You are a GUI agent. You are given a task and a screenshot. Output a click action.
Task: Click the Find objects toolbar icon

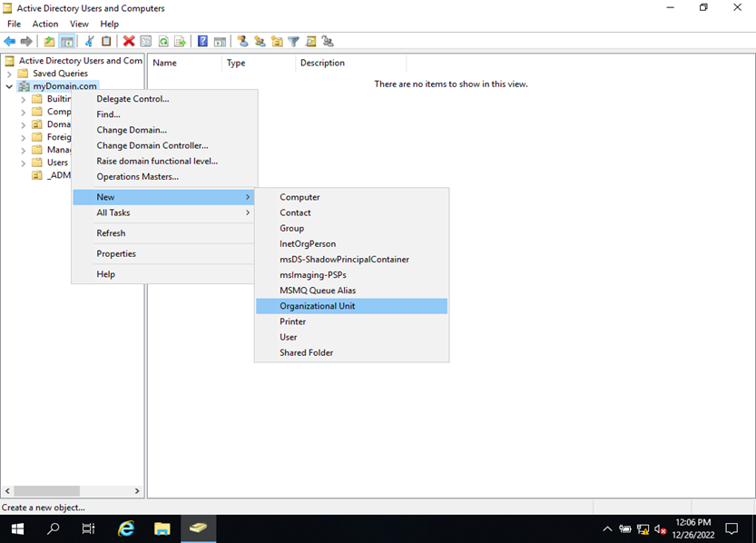tap(311, 42)
